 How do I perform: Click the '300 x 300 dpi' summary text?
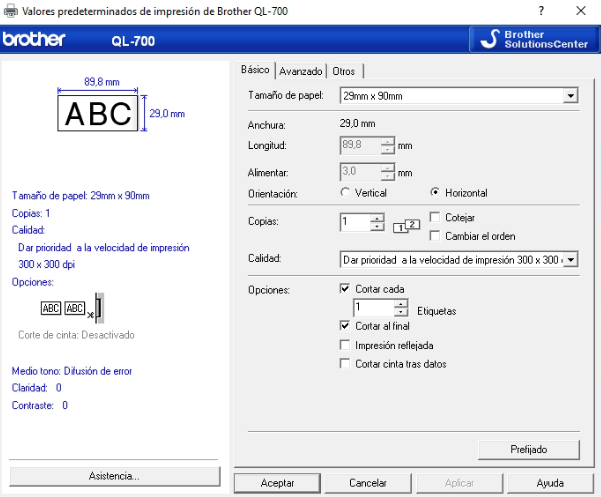(46, 264)
